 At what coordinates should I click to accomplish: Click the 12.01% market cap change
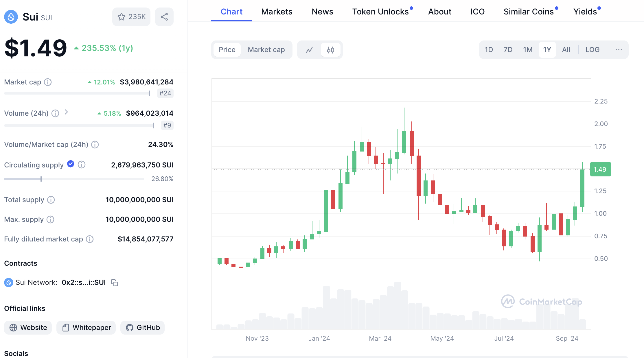pos(101,82)
